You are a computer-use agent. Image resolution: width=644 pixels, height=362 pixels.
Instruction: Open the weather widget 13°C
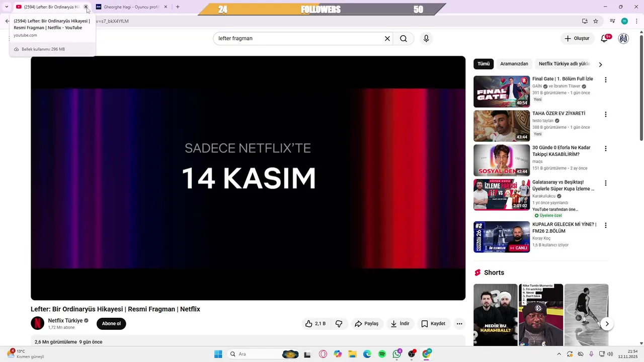coord(26,354)
